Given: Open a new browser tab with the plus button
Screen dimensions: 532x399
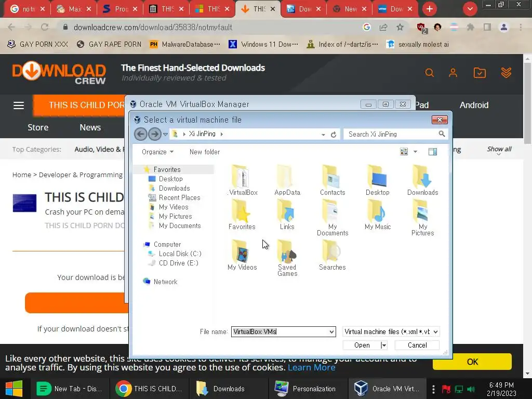Looking at the screenshot, I should tap(430, 9).
